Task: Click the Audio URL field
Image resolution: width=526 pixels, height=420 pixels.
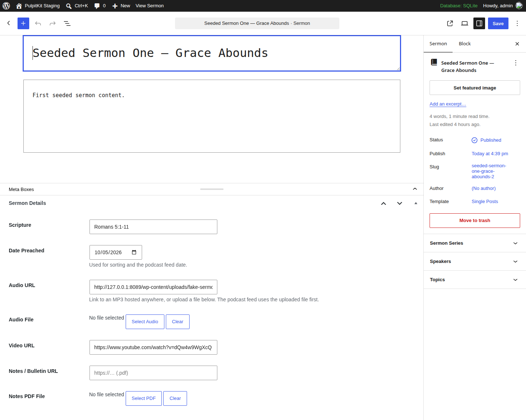Action: (x=153, y=287)
